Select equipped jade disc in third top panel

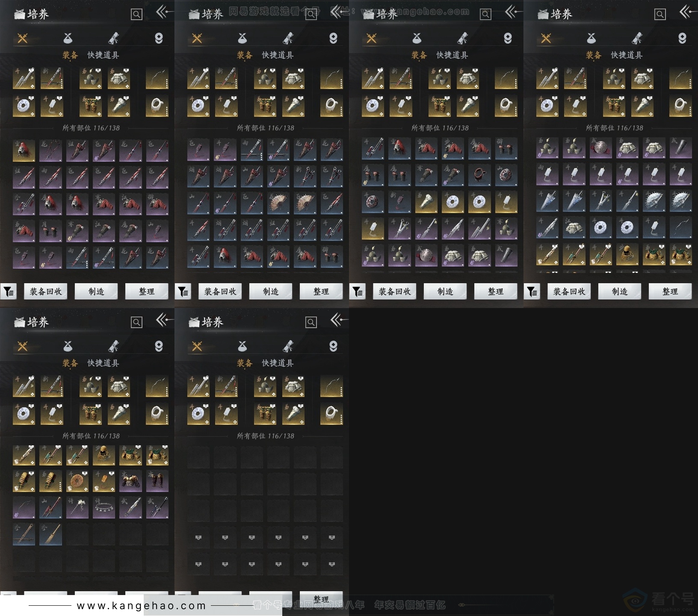(x=373, y=106)
